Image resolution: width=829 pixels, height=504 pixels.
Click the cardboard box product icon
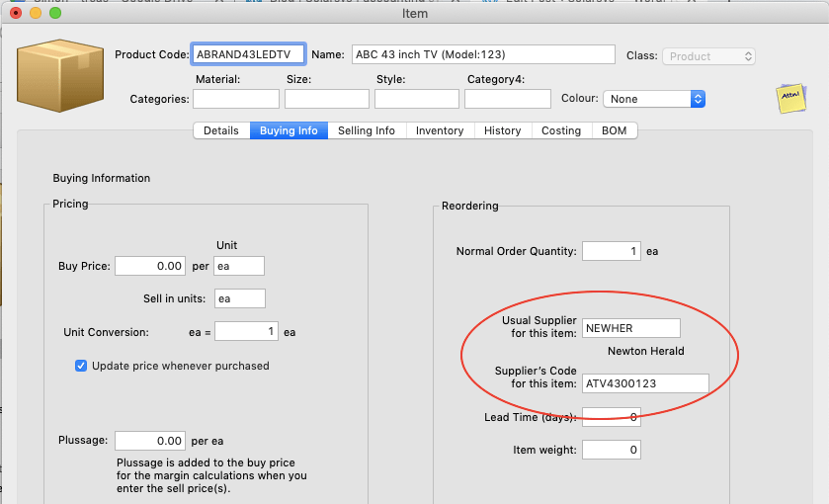tap(60, 75)
